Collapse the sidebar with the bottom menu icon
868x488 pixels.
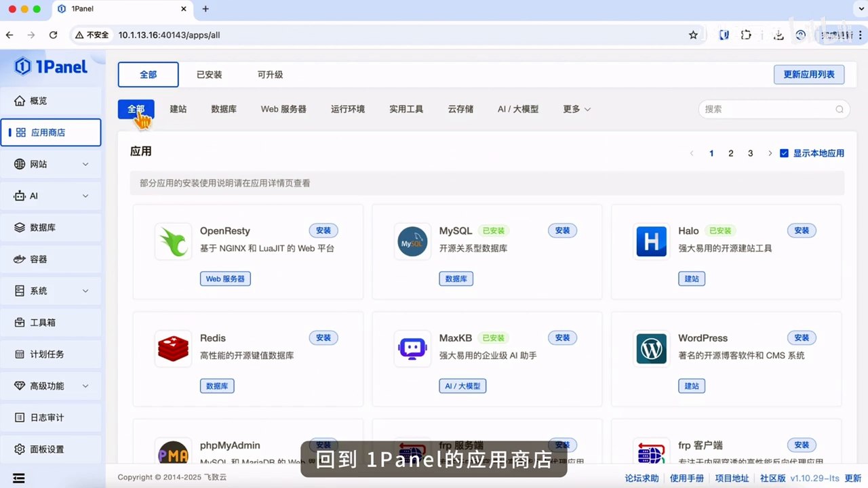coord(19,478)
